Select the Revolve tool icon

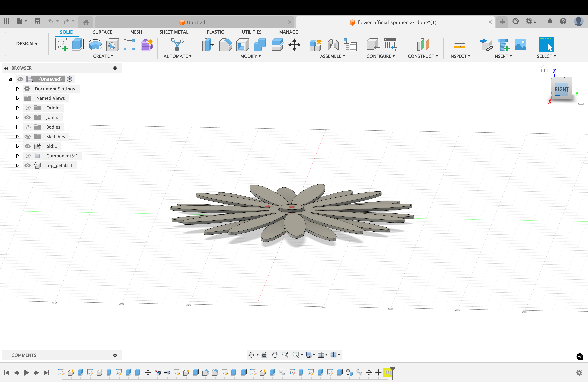tap(95, 45)
